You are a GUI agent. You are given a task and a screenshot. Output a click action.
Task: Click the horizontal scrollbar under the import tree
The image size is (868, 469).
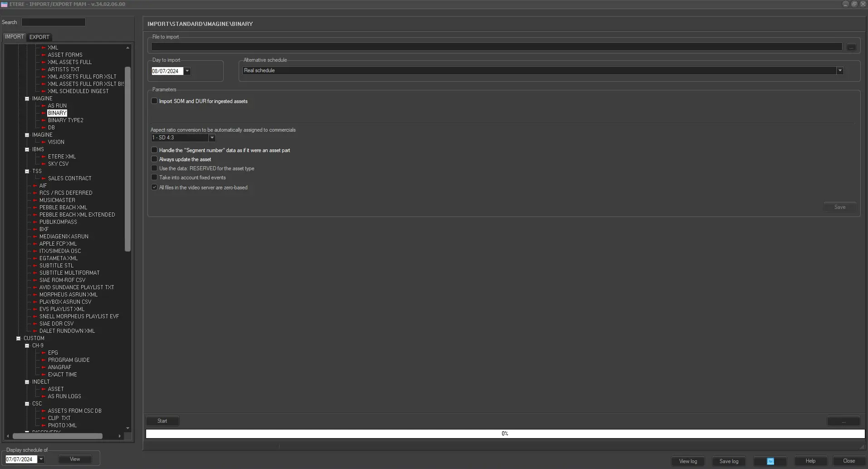tap(58, 436)
